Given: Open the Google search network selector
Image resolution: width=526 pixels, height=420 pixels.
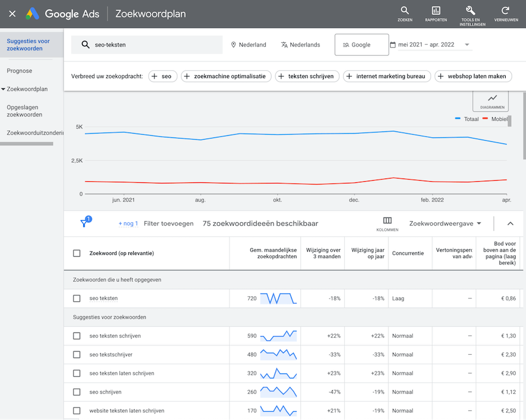Looking at the screenshot, I should pos(362,44).
